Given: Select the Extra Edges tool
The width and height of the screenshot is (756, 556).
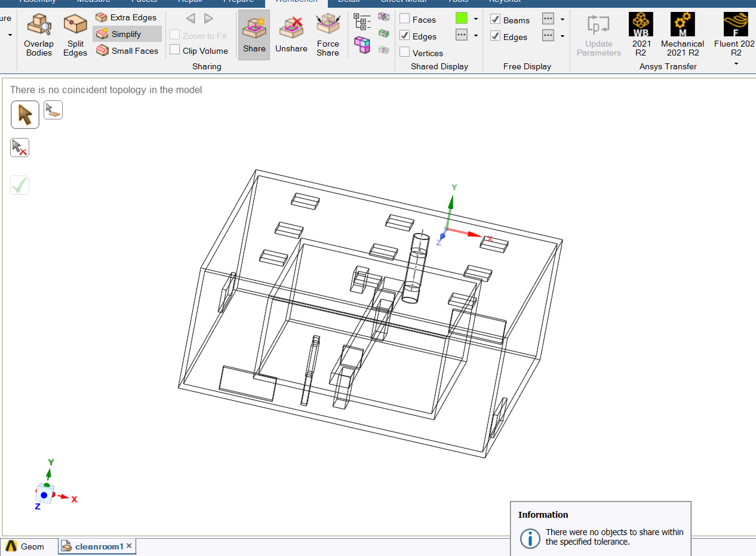Looking at the screenshot, I should tap(127, 17).
